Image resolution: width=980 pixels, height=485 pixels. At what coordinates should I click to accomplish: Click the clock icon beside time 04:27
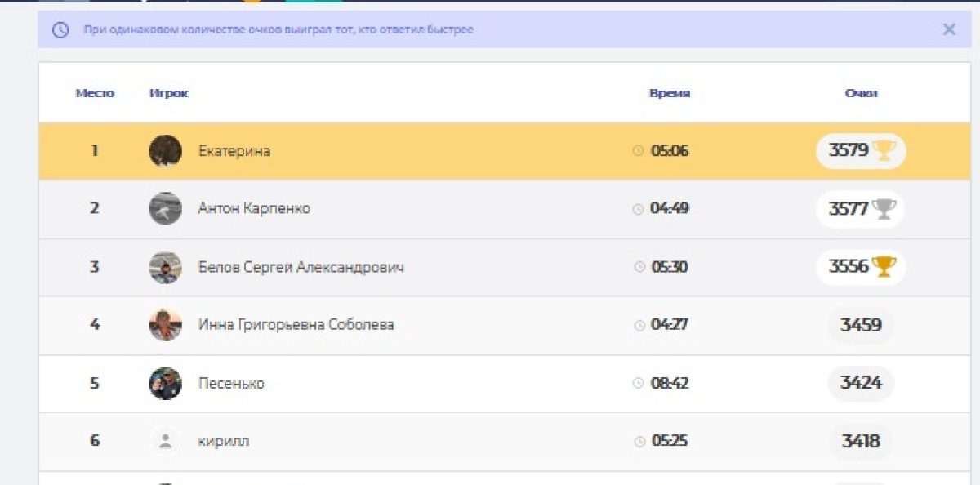[639, 325]
